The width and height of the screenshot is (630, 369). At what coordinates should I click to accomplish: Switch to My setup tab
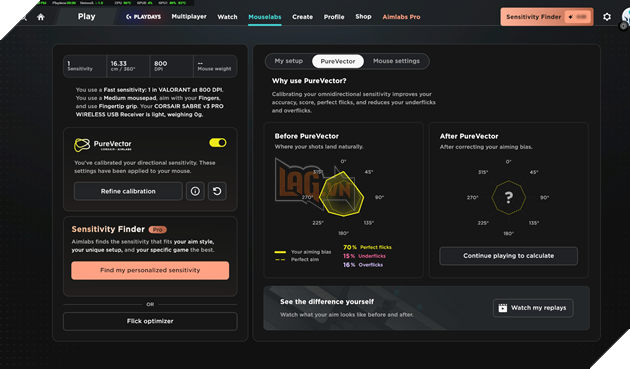(x=288, y=61)
